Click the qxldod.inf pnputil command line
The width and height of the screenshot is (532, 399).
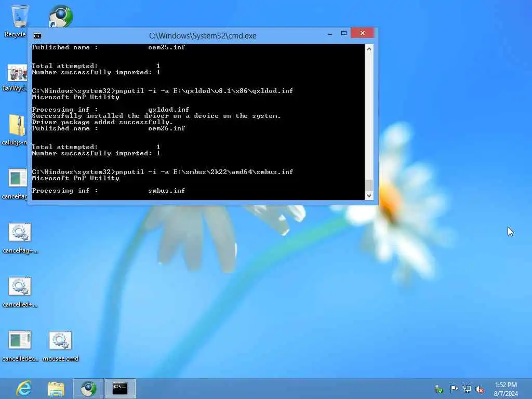click(163, 91)
